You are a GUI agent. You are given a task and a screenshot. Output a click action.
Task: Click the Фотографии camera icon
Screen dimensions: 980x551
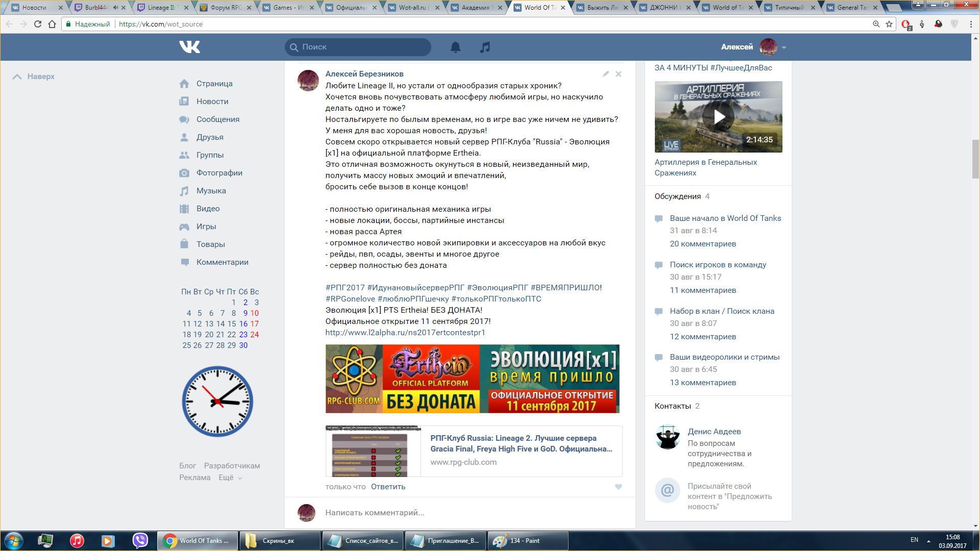click(184, 173)
